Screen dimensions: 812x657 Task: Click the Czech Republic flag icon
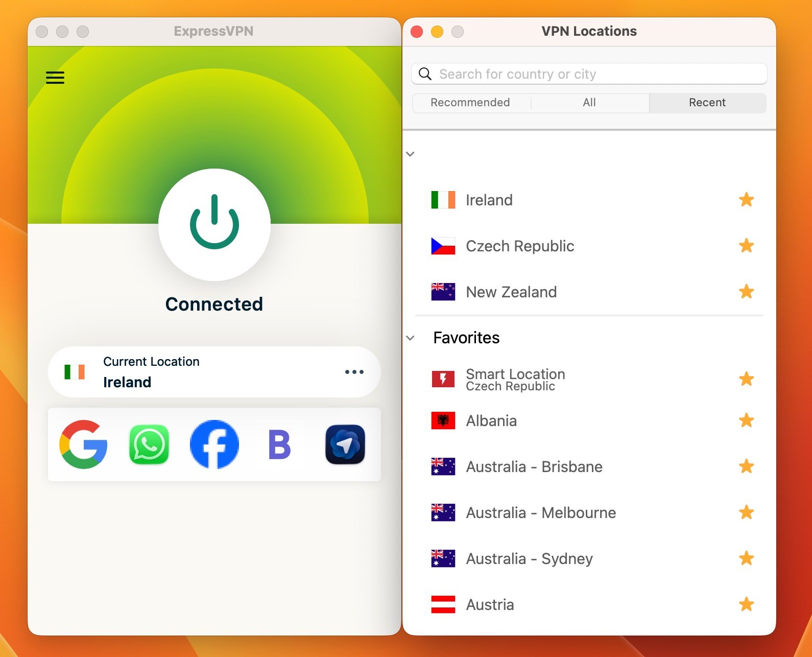click(x=443, y=246)
